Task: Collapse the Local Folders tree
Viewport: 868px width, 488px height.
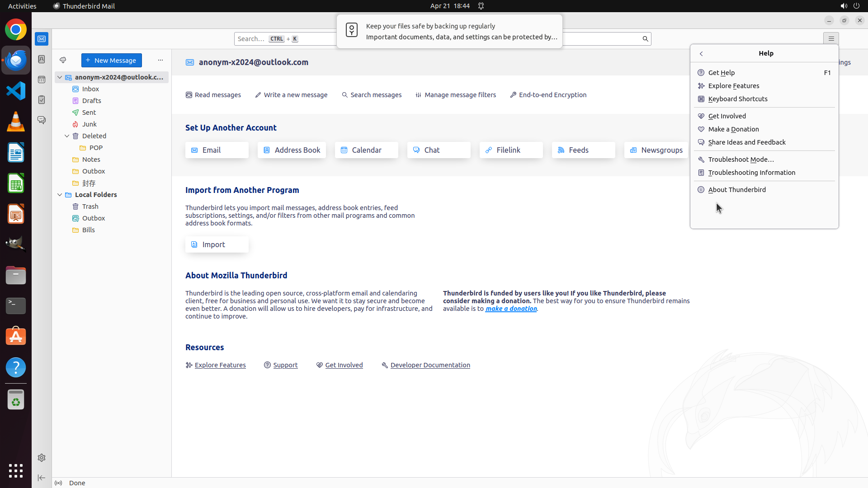Action: pyautogui.click(x=60, y=195)
